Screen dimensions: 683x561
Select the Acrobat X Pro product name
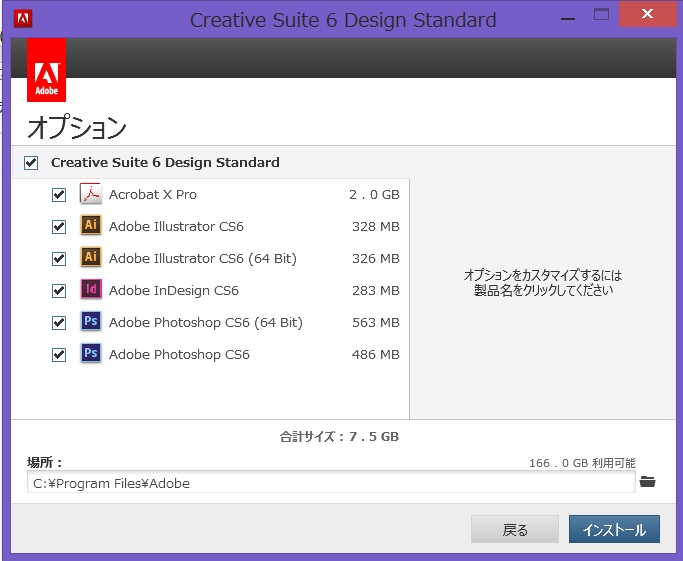pyautogui.click(x=152, y=194)
